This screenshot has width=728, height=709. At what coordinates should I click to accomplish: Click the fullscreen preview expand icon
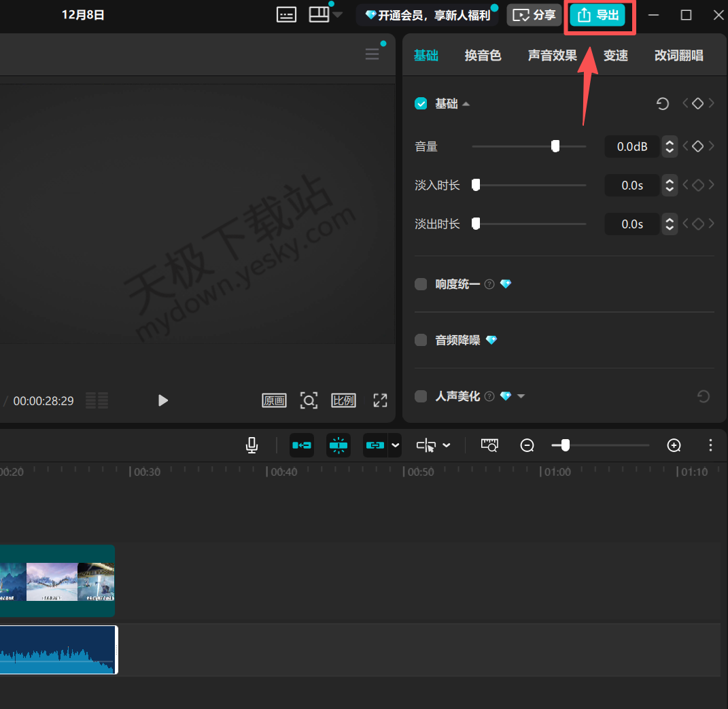pyautogui.click(x=380, y=400)
